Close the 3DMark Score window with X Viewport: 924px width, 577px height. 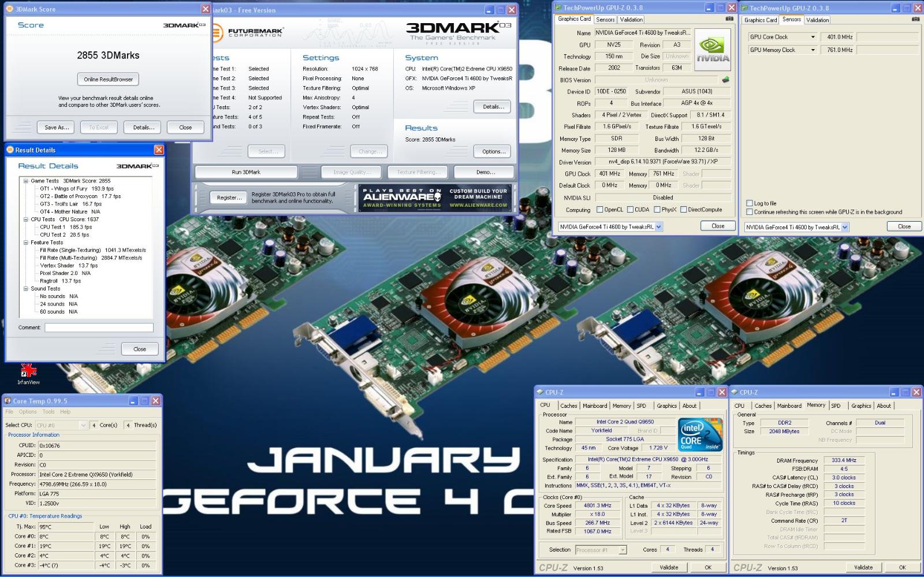206,9
